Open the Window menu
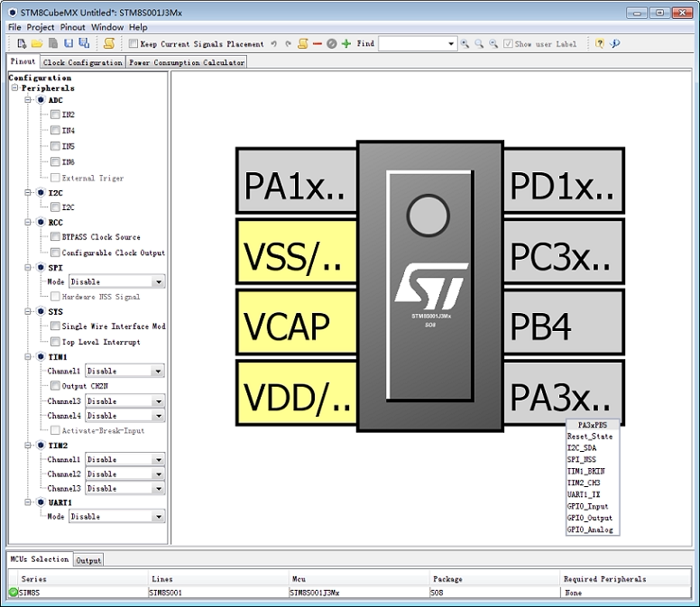The width and height of the screenshot is (700, 607). [107, 27]
